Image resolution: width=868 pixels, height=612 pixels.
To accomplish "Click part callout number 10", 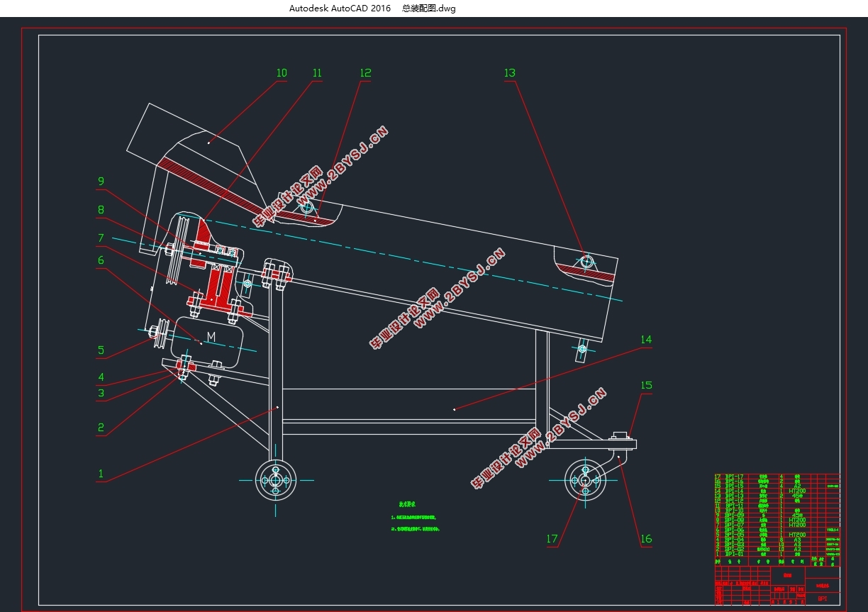I will (x=282, y=73).
